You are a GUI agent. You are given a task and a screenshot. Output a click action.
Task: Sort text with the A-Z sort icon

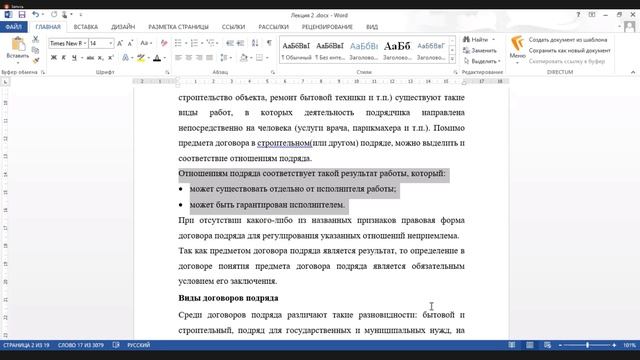[255, 43]
